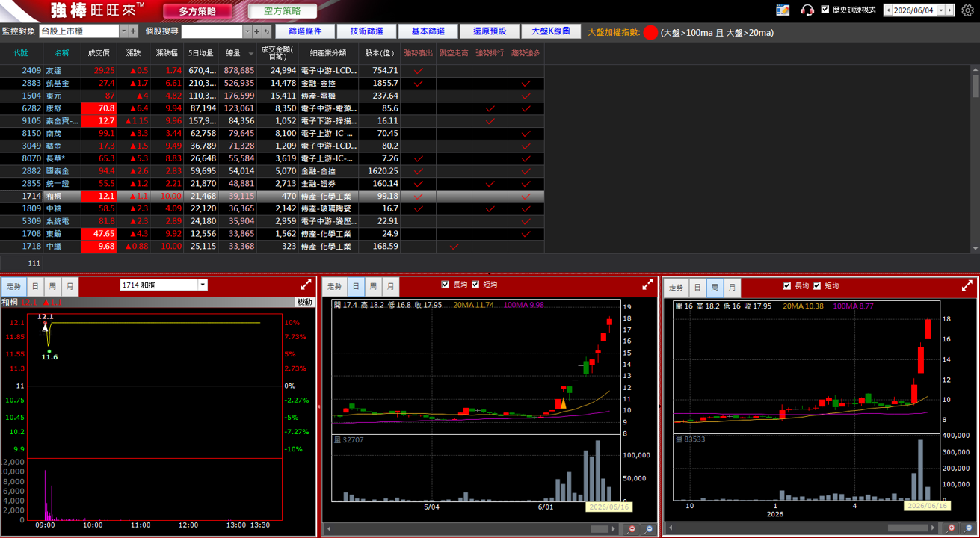Switch to 多方策略 tab
The height and width of the screenshot is (538, 980).
pos(197,11)
